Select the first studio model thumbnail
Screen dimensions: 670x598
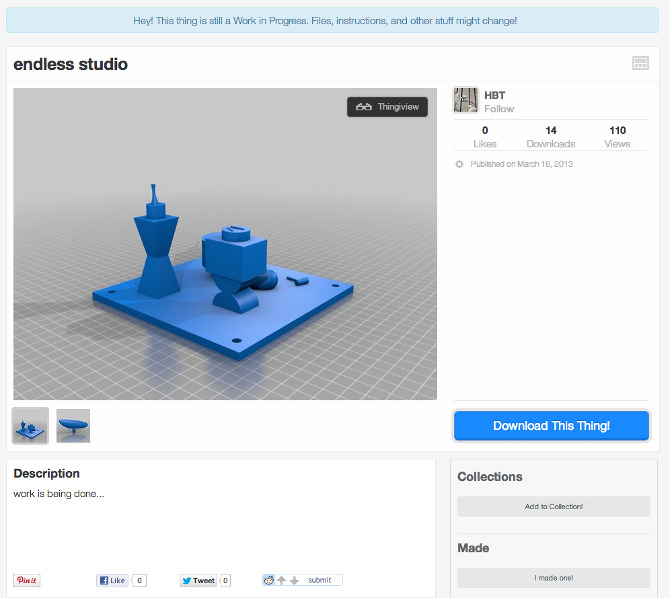click(x=30, y=426)
